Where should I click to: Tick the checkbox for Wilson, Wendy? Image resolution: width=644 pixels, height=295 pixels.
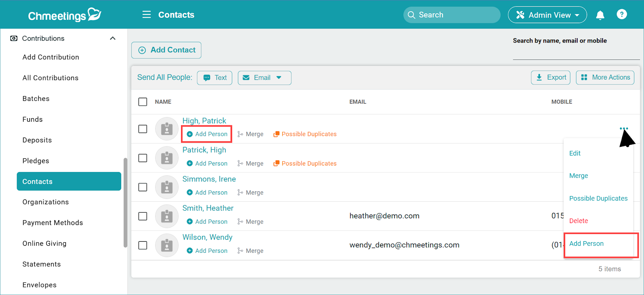(143, 245)
